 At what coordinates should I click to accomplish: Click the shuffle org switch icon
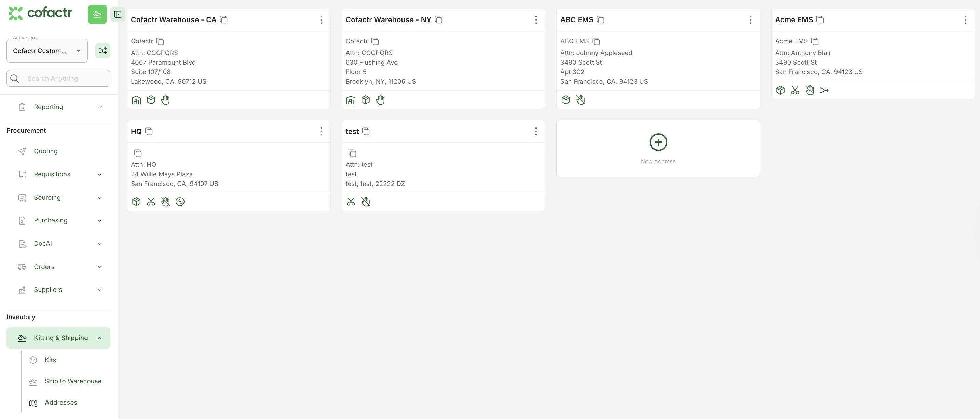tap(102, 51)
